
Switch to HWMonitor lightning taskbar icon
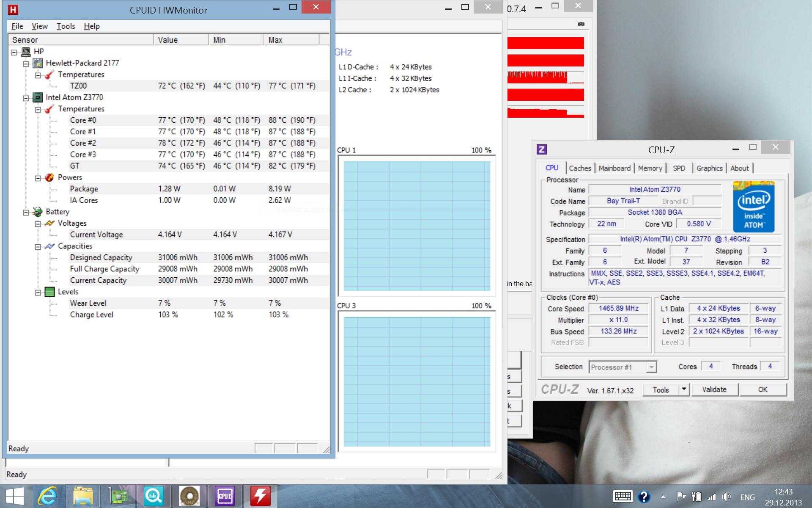(x=260, y=496)
